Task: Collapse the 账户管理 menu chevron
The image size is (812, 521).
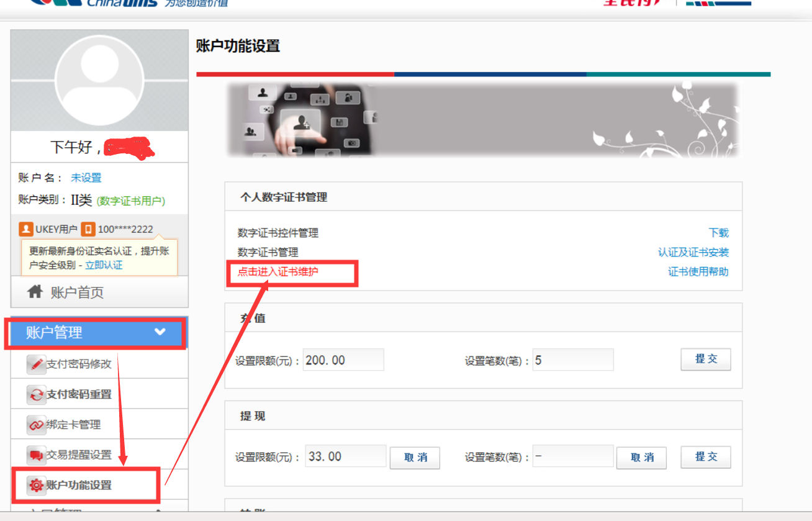Action: click(x=160, y=332)
